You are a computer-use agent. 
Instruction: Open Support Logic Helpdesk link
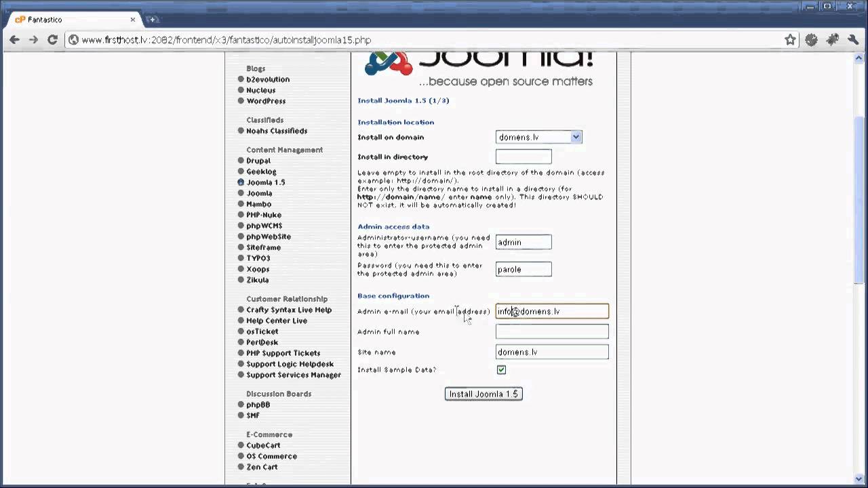(x=290, y=364)
